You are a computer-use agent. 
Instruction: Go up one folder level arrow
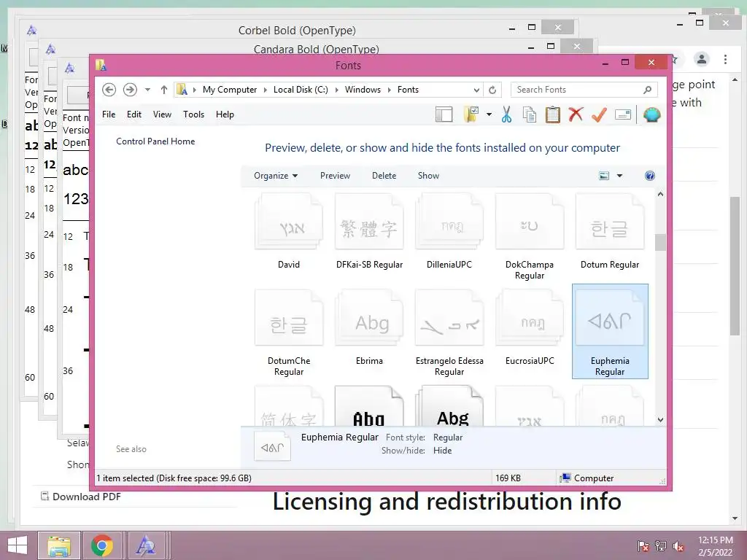click(164, 90)
